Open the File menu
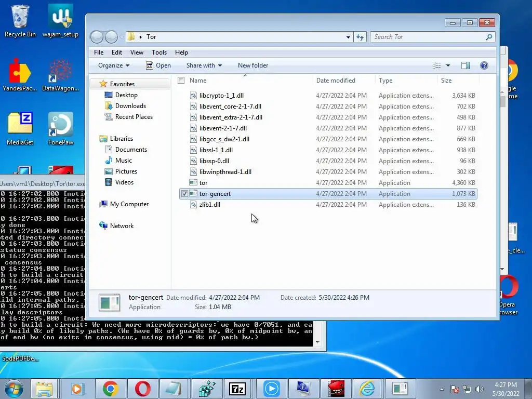 (99, 52)
